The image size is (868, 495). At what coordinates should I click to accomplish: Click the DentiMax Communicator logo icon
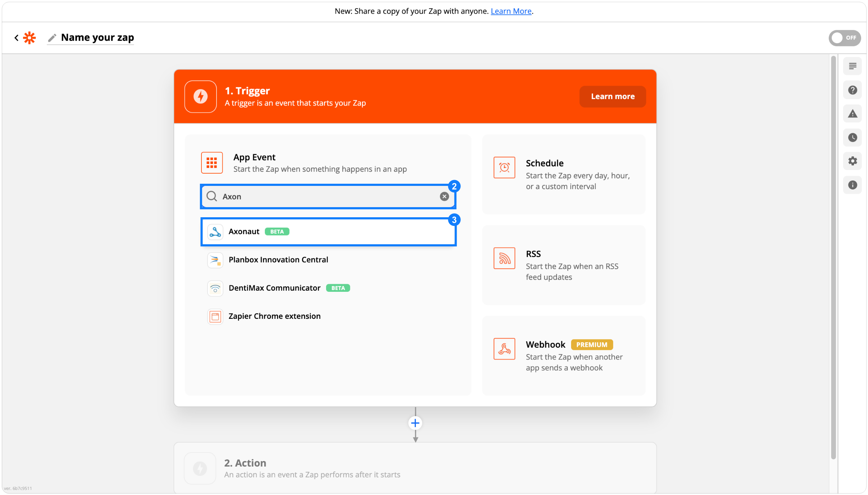[x=215, y=288]
